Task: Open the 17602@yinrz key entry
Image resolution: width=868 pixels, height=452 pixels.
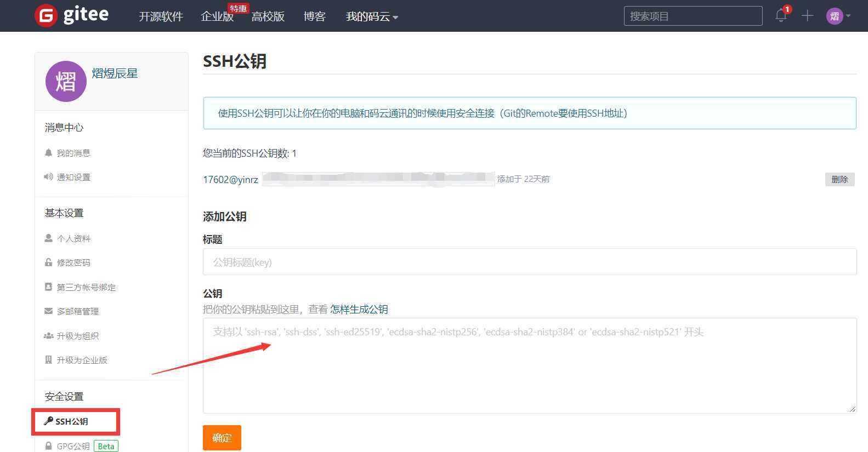Action: [230, 179]
